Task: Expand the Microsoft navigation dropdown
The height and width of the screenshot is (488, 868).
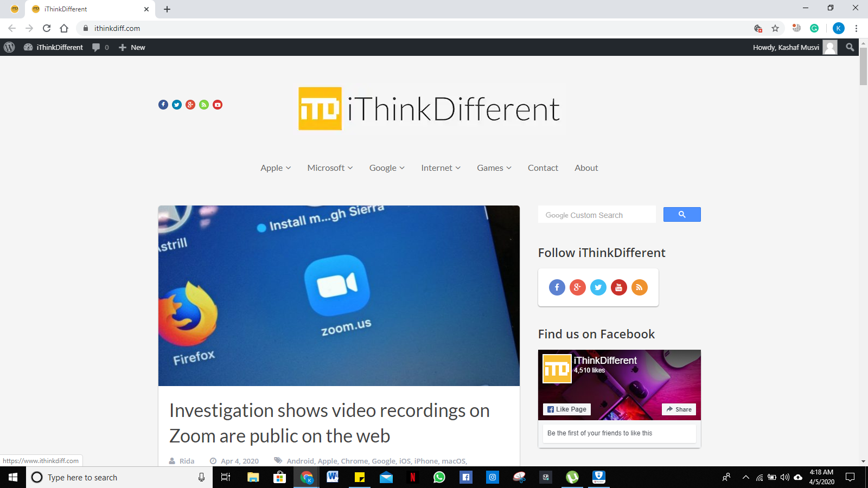Action: tap(330, 168)
